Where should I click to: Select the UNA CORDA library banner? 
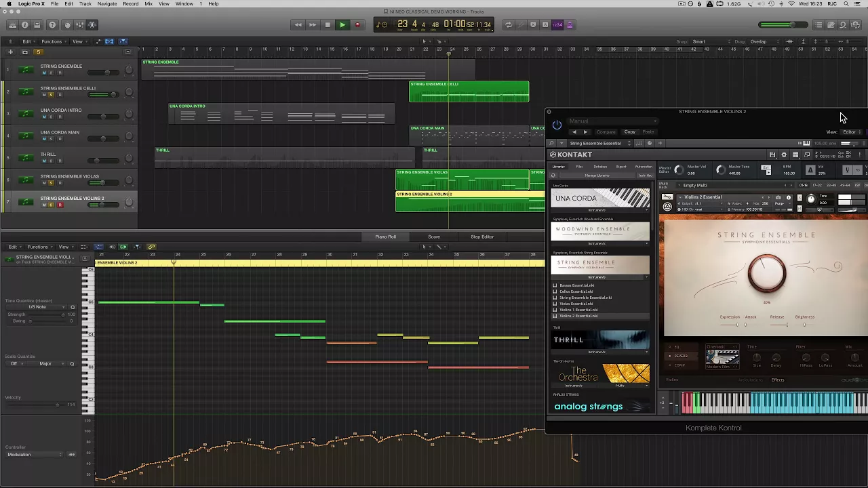(x=600, y=198)
